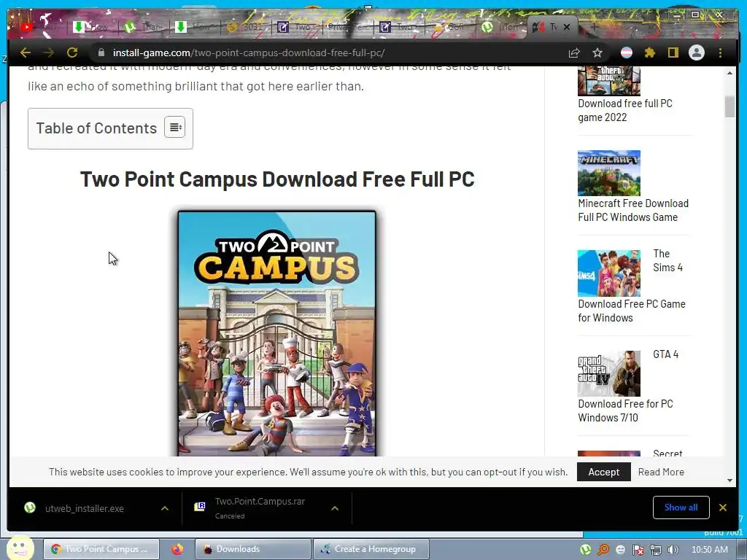Image resolution: width=747 pixels, height=560 pixels.
Task: Close the downloads bar
Action: click(x=723, y=507)
